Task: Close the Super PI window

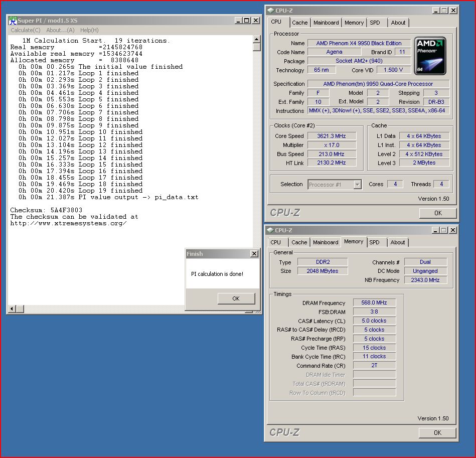Action: (256, 21)
